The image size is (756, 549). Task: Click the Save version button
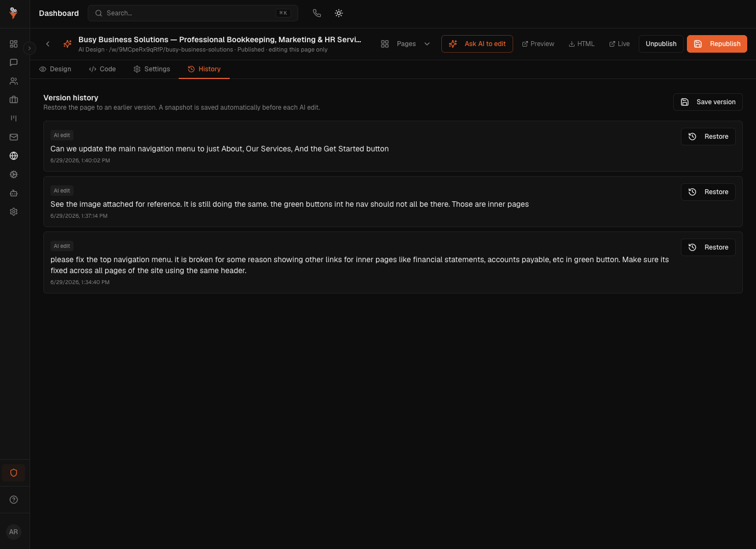pyautogui.click(x=708, y=102)
